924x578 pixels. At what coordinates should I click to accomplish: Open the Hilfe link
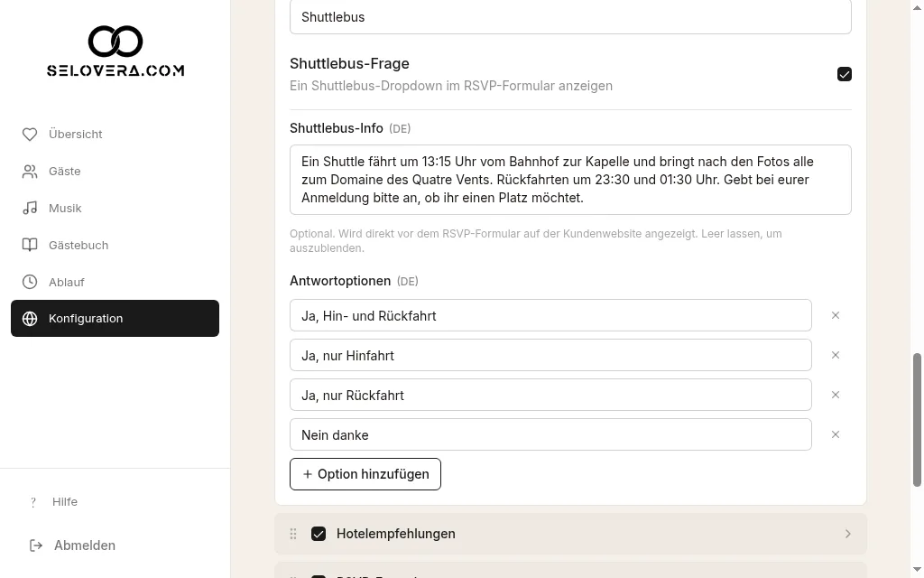pyautogui.click(x=65, y=502)
